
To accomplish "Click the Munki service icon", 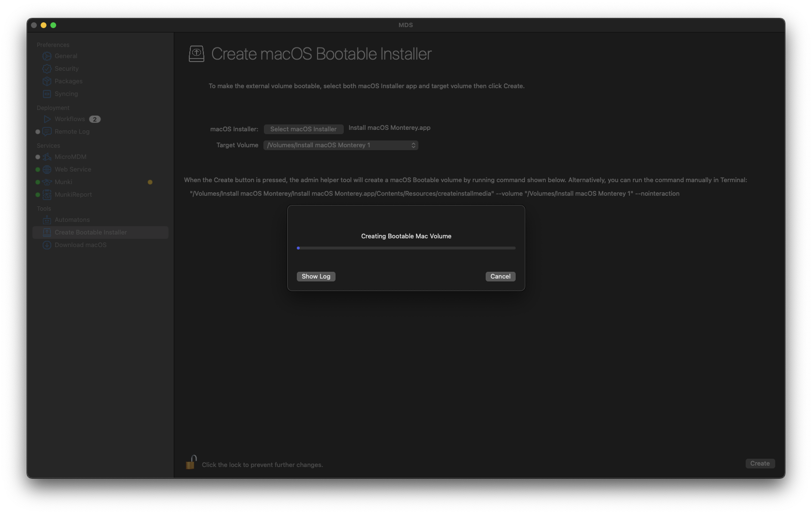I will [47, 182].
